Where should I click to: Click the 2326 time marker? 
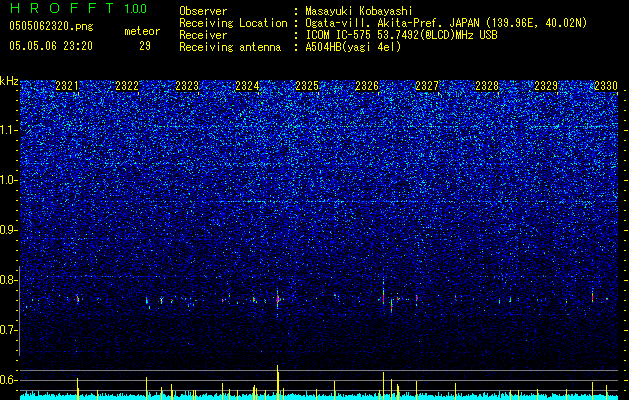367,86
